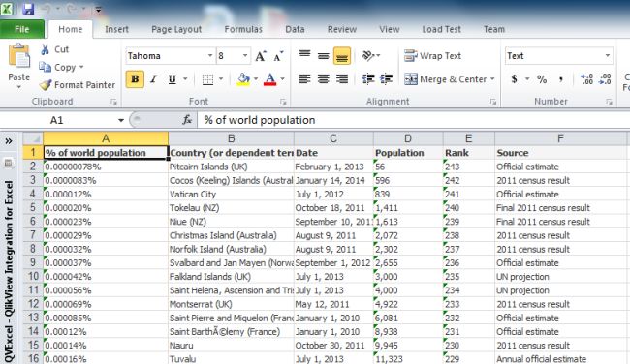Apply red font color
Image resolution: width=630 pixels, height=364 pixels.
(270, 79)
